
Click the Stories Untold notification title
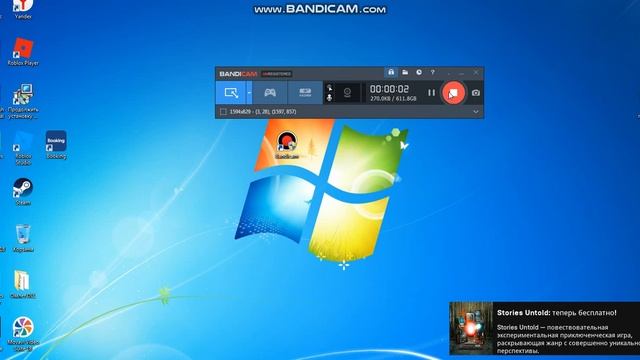point(556,313)
